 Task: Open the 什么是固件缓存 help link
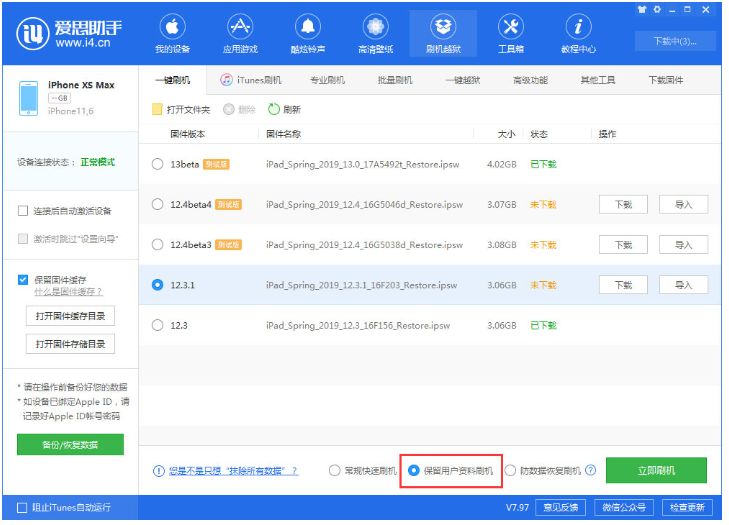tap(68, 292)
